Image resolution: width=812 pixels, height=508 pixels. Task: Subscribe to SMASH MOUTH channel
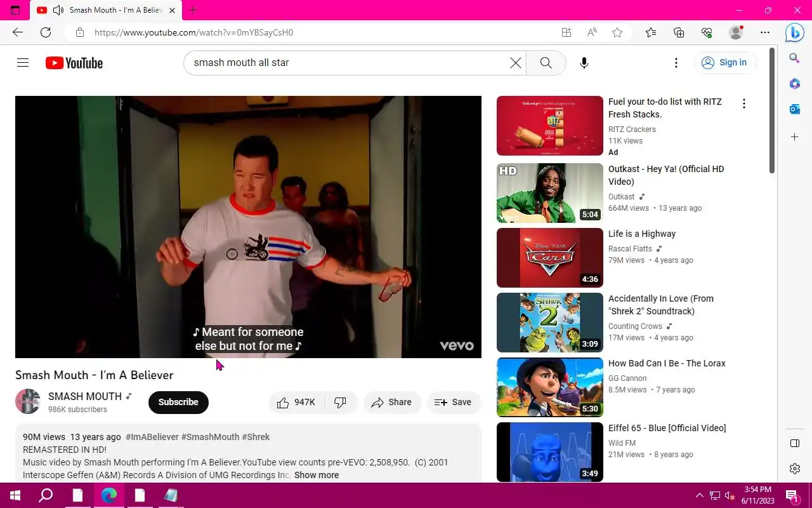point(178,402)
